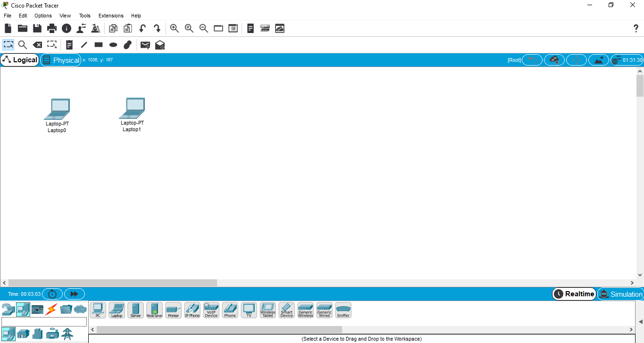Open the Network Information icon
Screen dimensions: 644x343
pyautogui.click(x=67, y=28)
